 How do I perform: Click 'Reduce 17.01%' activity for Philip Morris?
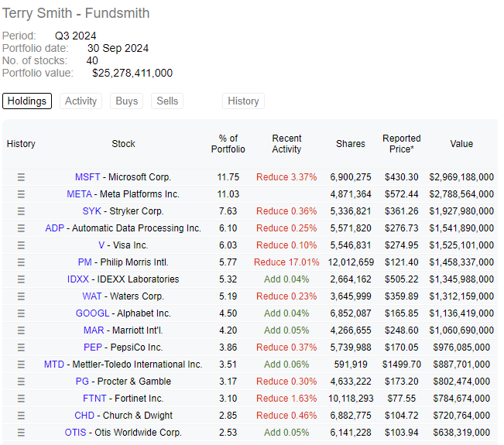point(286,262)
